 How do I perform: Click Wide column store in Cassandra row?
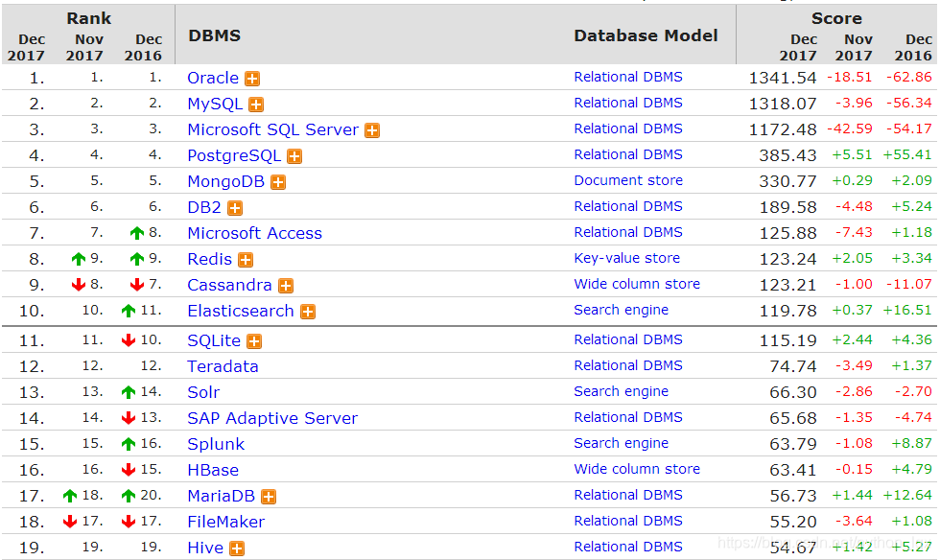coord(637,284)
